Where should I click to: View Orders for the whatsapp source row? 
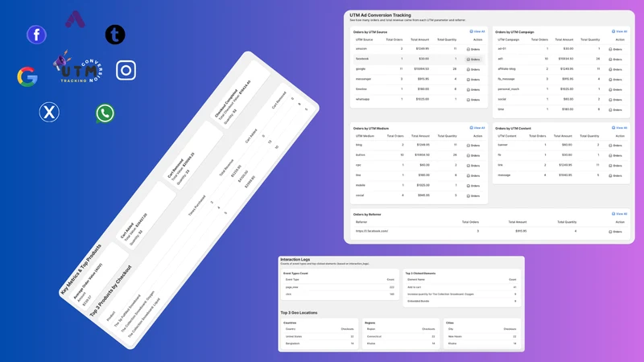pyautogui.click(x=473, y=100)
